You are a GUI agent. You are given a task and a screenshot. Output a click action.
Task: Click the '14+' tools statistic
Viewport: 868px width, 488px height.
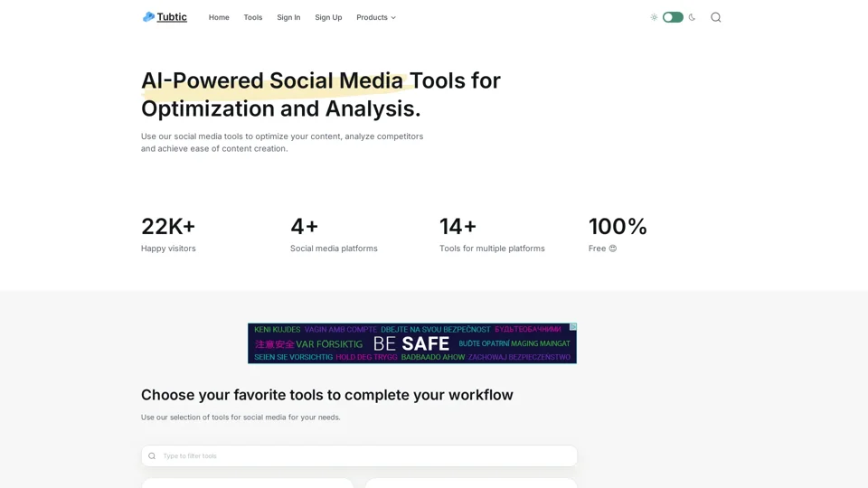[458, 226]
